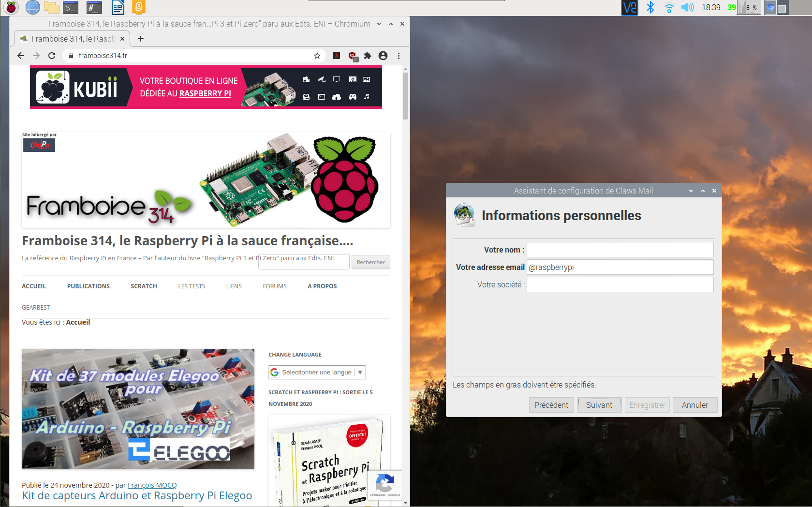Click Précédent in Claws Mail assistant
The height and width of the screenshot is (507, 812).
[x=551, y=405]
